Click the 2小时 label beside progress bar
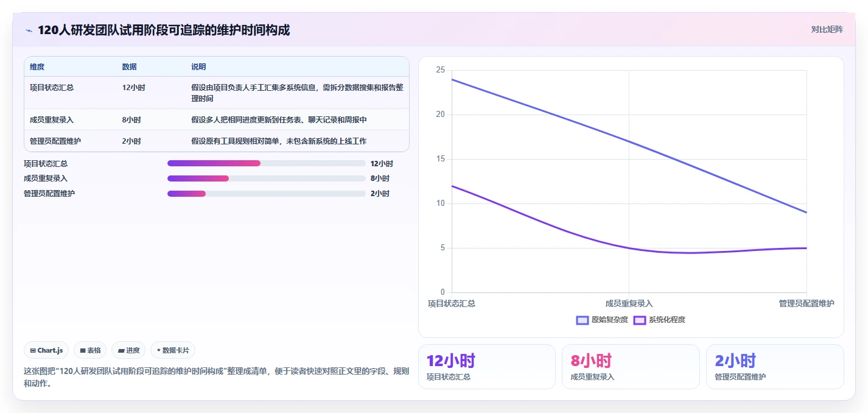Viewport: 868px width, 413px height. click(380, 194)
